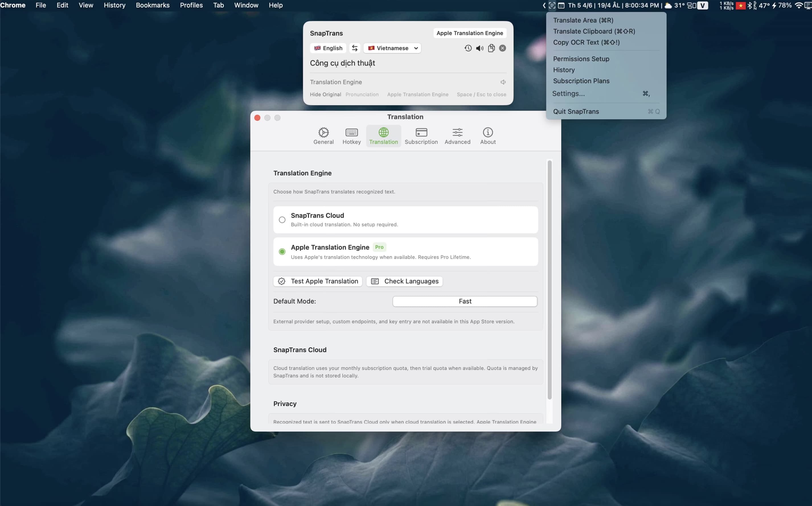Play translated text with speaker icon
Screen dimensions: 812x506
click(479, 48)
